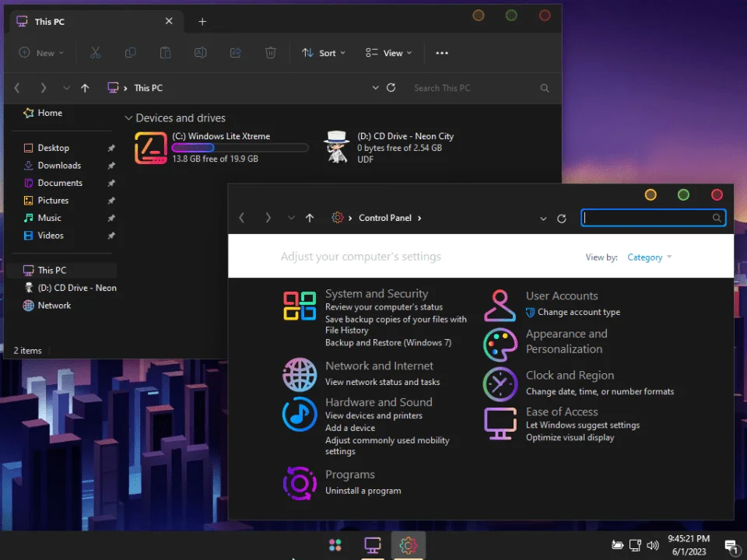Click the Delete trash icon in File Explorer
747x560 pixels.
(x=271, y=53)
